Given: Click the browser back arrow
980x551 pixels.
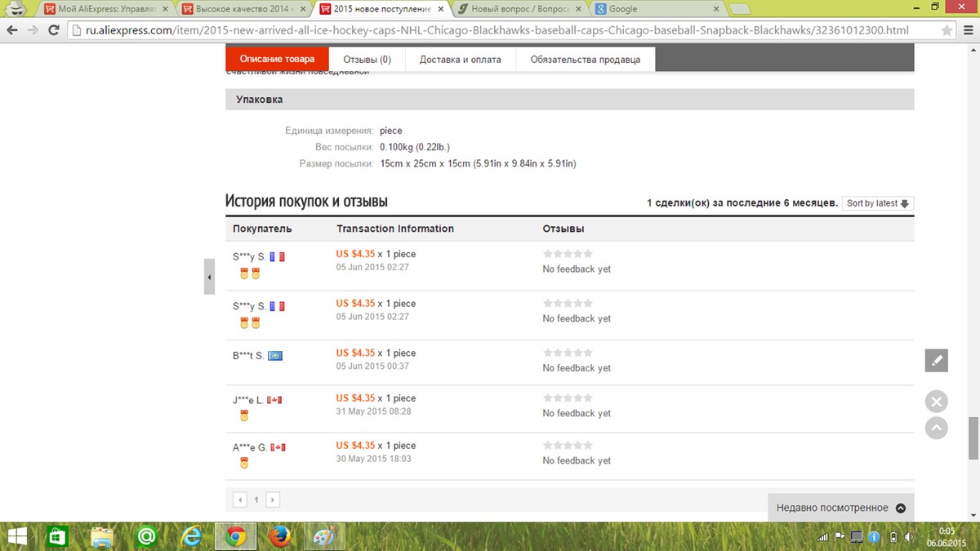Looking at the screenshot, I should point(13,30).
